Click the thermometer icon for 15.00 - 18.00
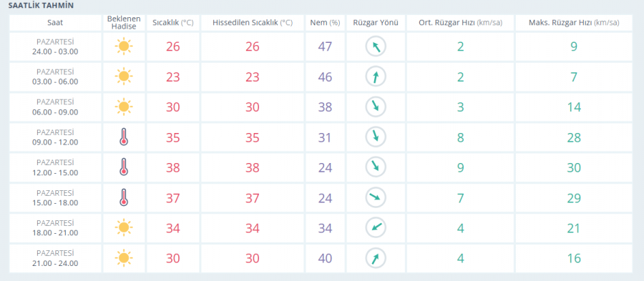 click(124, 198)
